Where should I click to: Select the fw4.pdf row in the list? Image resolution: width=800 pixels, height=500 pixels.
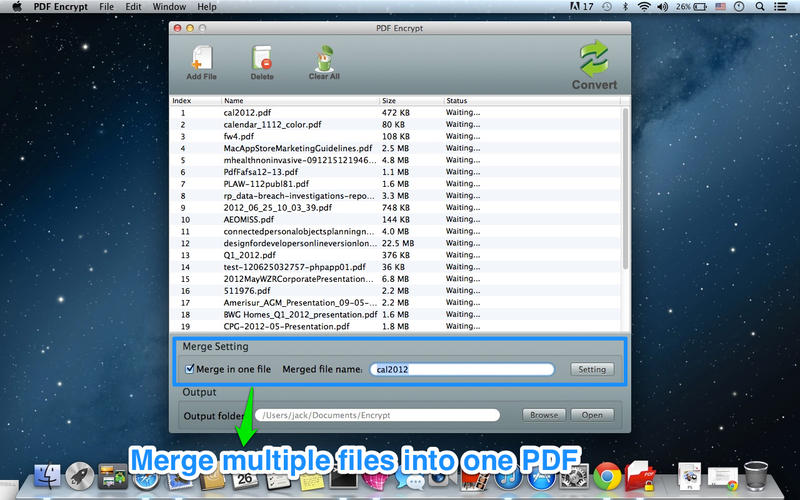pyautogui.click(x=395, y=136)
